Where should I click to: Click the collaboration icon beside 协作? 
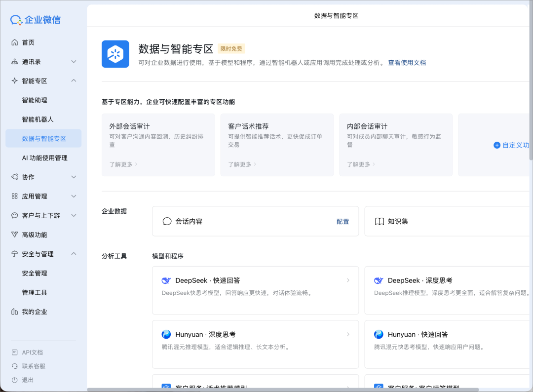15,177
